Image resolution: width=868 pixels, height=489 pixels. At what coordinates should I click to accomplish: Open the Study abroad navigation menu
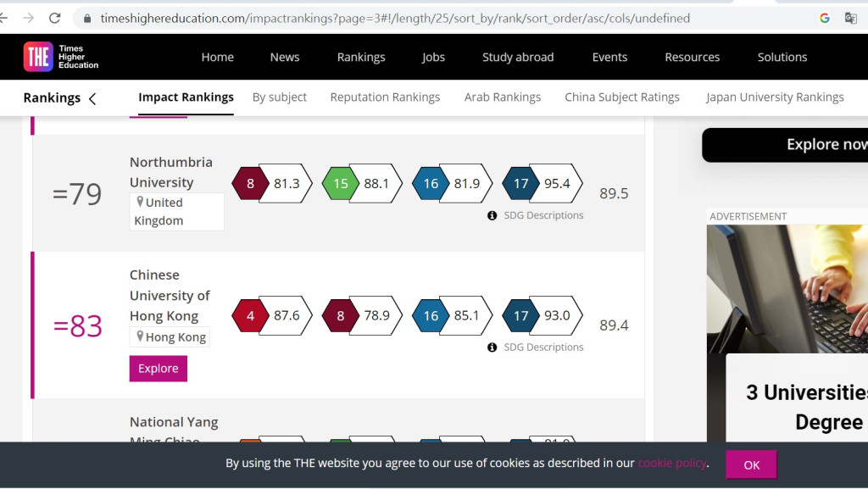(517, 57)
